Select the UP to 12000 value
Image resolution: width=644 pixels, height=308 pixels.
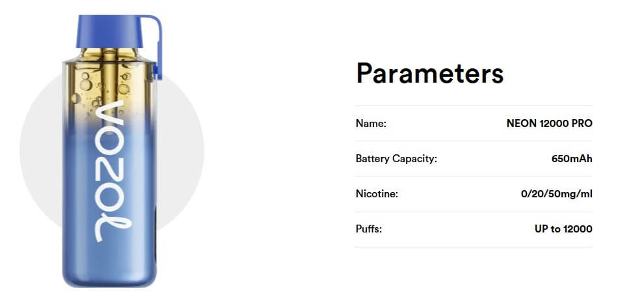563,229
